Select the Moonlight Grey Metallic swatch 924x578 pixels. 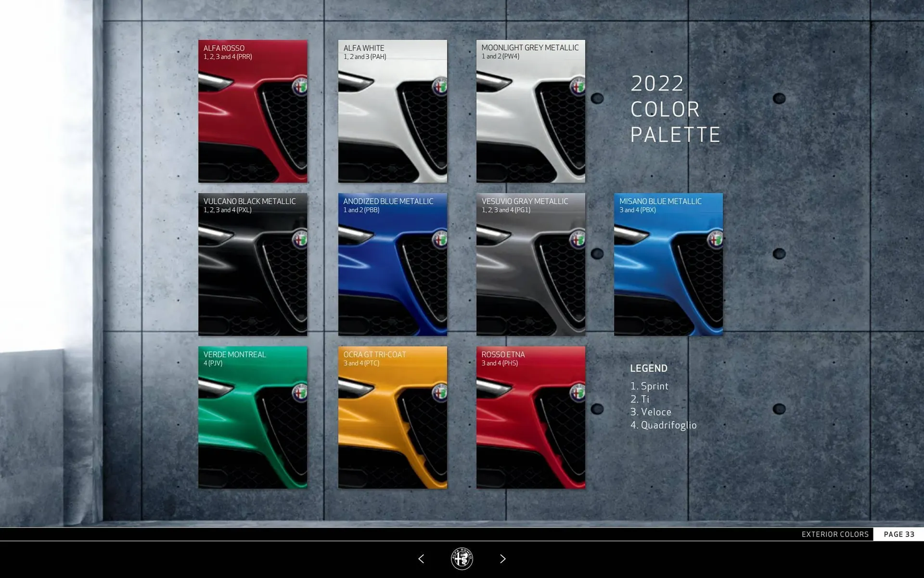(531, 111)
